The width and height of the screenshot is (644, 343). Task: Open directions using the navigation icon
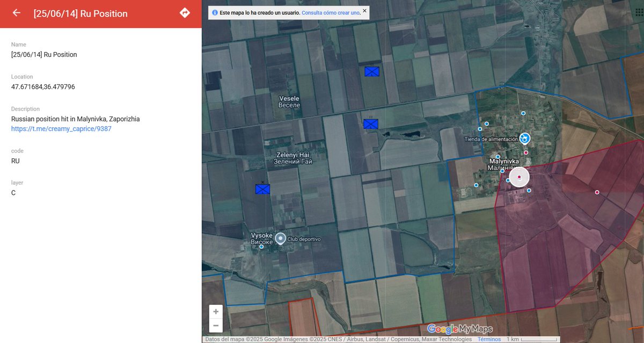(x=185, y=12)
